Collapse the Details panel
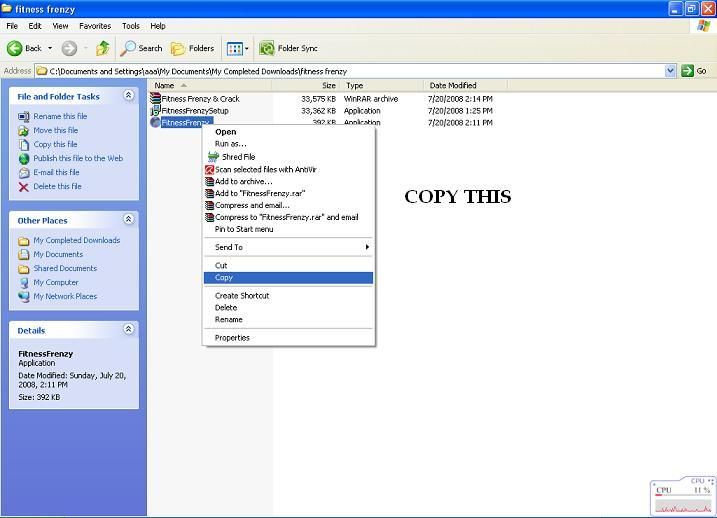The image size is (717, 518). pyautogui.click(x=128, y=330)
